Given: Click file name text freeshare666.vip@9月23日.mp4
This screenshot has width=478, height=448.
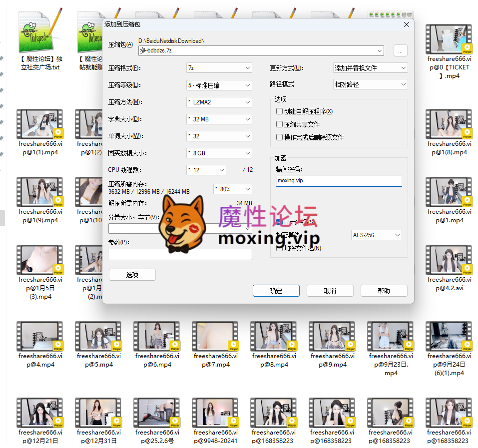Looking at the screenshot, I should (391, 365).
